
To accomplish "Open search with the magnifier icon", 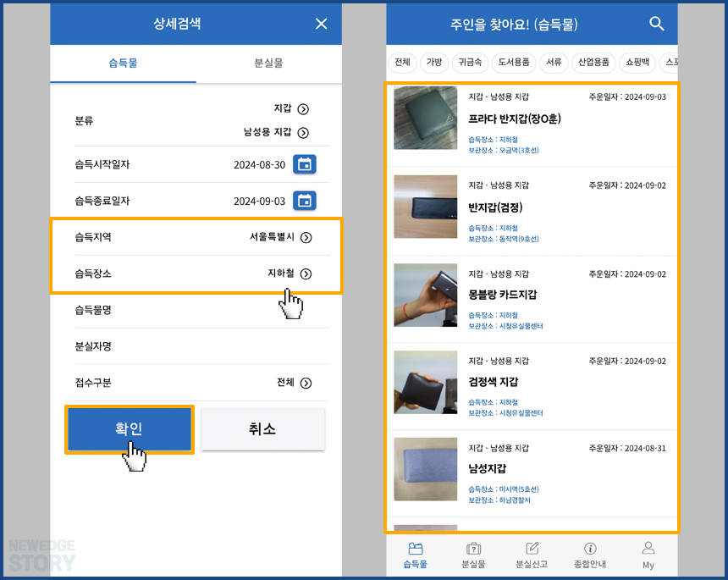I will [658, 25].
